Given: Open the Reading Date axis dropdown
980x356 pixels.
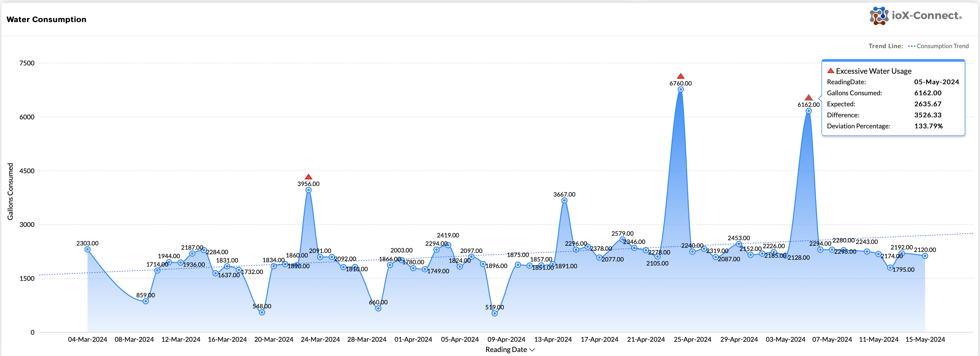Looking at the screenshot, I should point(510,349).
